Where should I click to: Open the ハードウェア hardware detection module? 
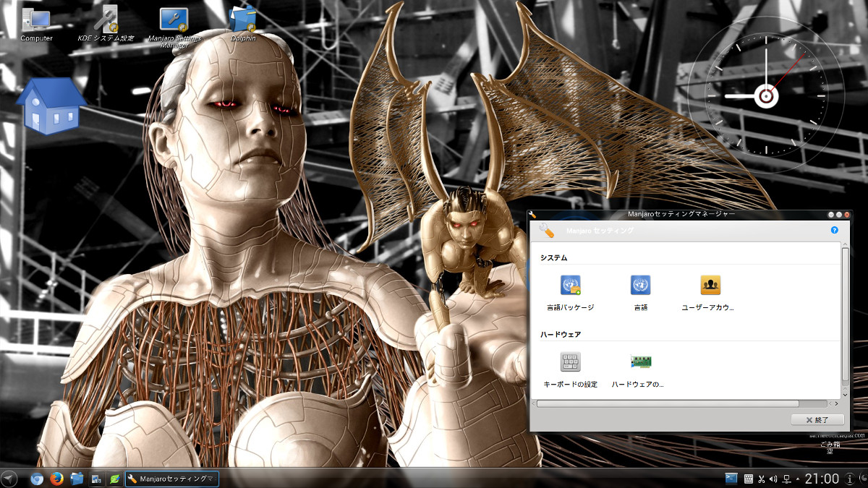tap(639, 369)
